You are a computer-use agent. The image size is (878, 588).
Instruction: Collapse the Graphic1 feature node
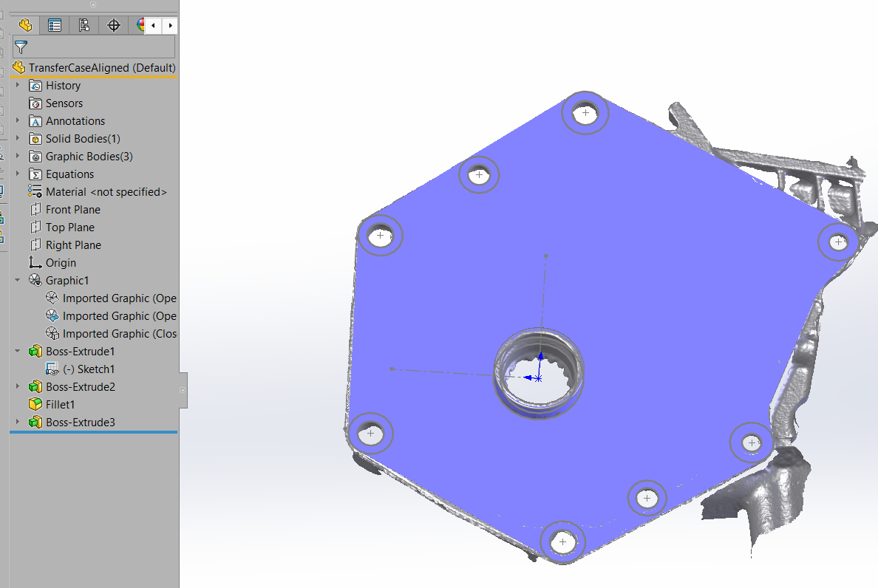click(18, 281)
